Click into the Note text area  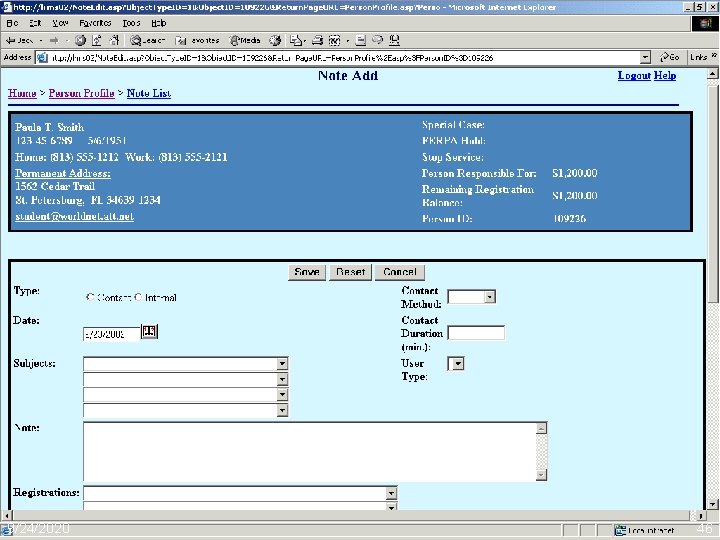pos(310,451)
